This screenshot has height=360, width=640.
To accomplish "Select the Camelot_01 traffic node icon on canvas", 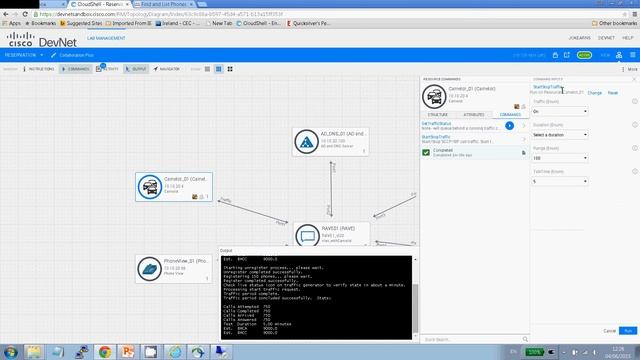I will [149, 187].
